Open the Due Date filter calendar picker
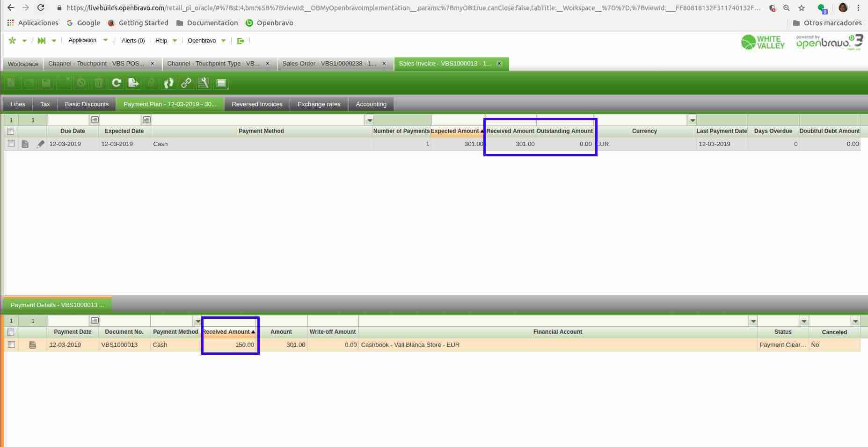This screenshot has height=447, width=868. pos(95,120)
